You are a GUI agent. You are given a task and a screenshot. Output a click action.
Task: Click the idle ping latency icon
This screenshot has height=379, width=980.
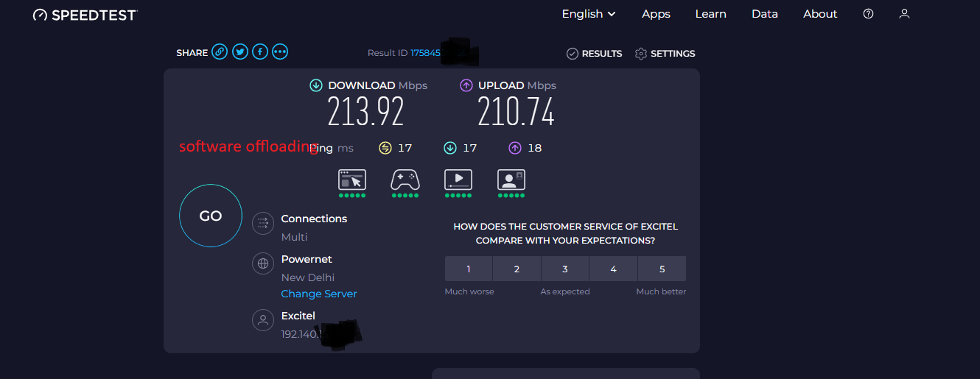[x=385, y=148]
